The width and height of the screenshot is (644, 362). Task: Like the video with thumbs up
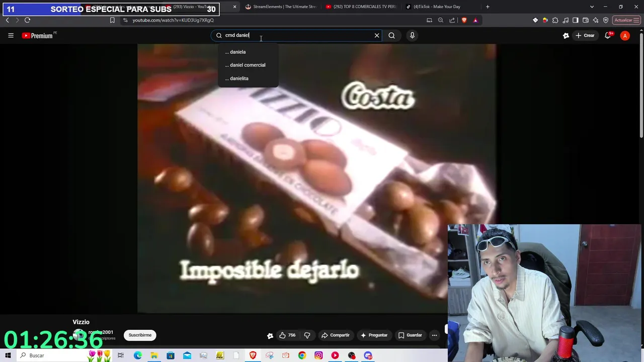coord(287,335)
